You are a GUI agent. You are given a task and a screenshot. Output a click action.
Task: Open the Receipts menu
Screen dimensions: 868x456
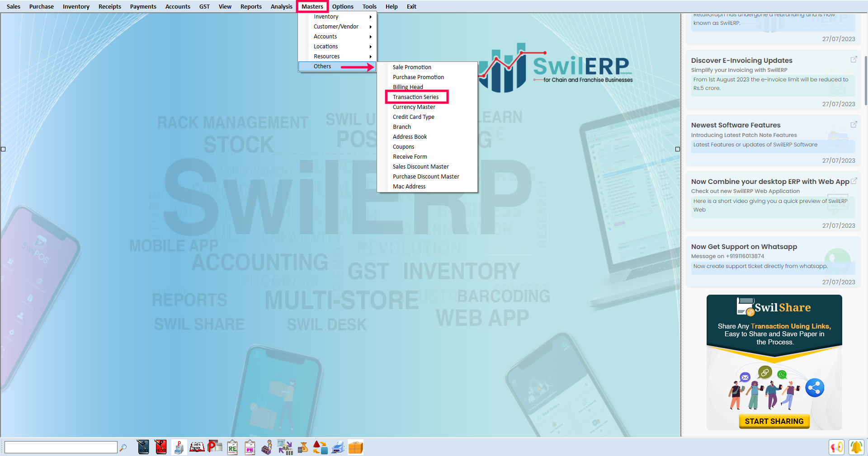click(x=110, y=6)
